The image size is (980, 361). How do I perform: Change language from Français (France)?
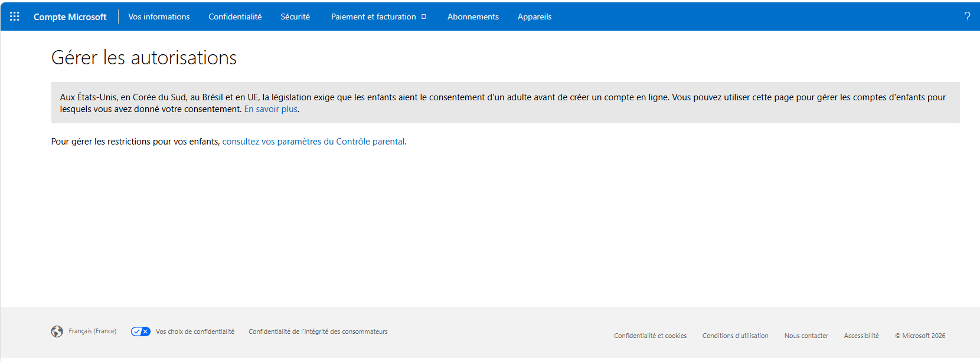[x=92, y=332]
